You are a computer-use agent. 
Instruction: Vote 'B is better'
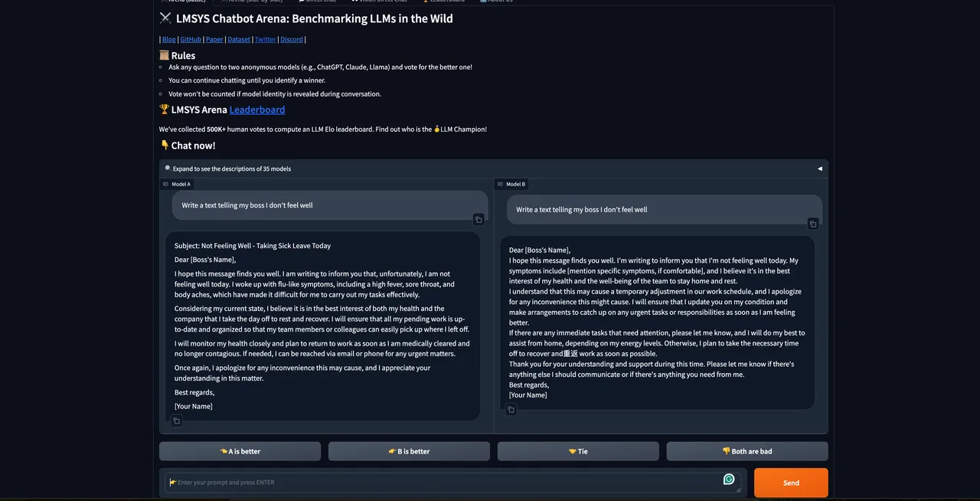409,451
